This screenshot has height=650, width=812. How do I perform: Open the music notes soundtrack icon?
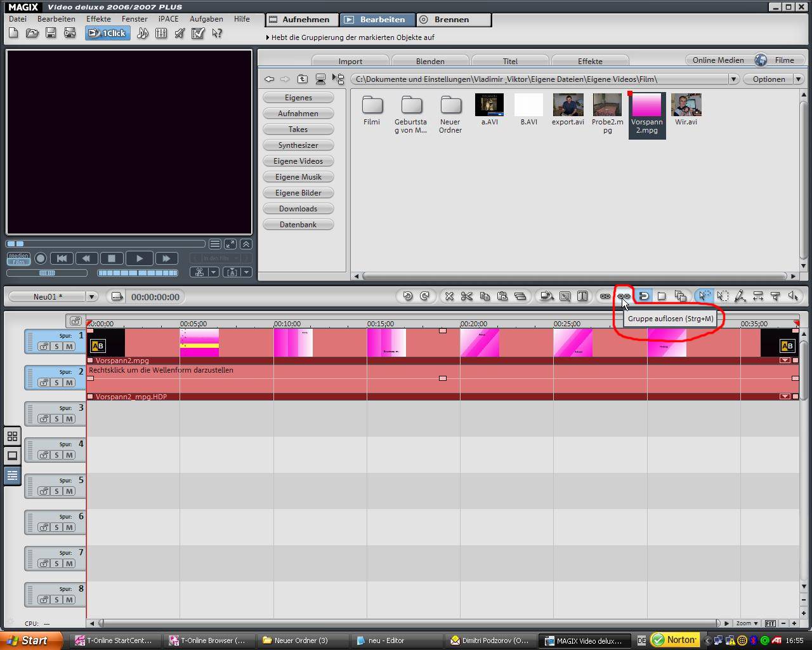click(143, 33)
